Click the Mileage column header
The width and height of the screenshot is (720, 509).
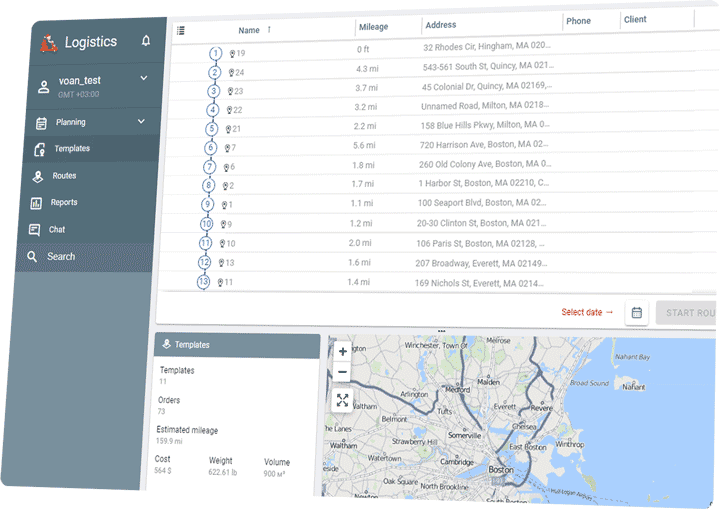point(373,27)
